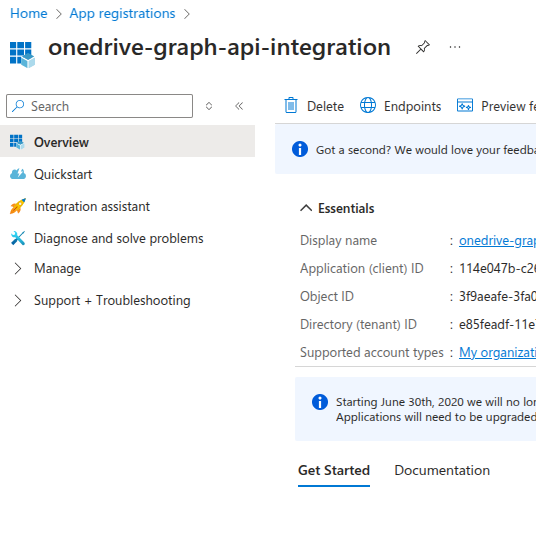Screen dimensions: 536x544
Task: Switch to the Get Started tab
Action: click(x=334, y=470)
